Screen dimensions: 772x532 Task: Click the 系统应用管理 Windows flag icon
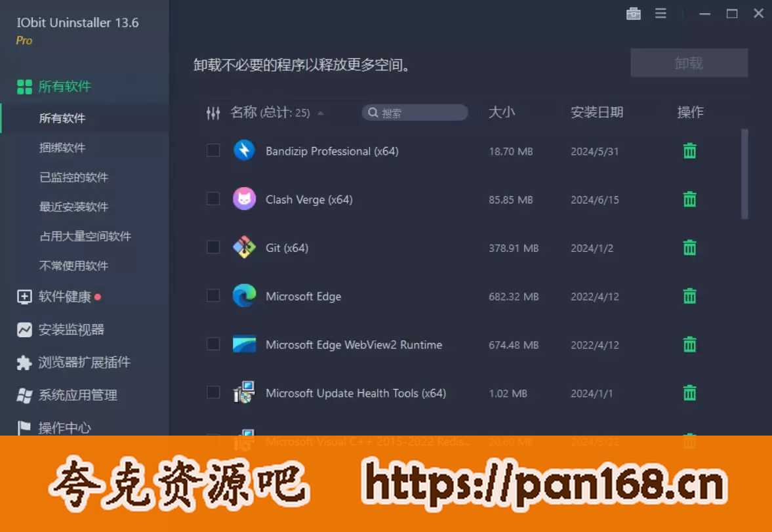24,395
